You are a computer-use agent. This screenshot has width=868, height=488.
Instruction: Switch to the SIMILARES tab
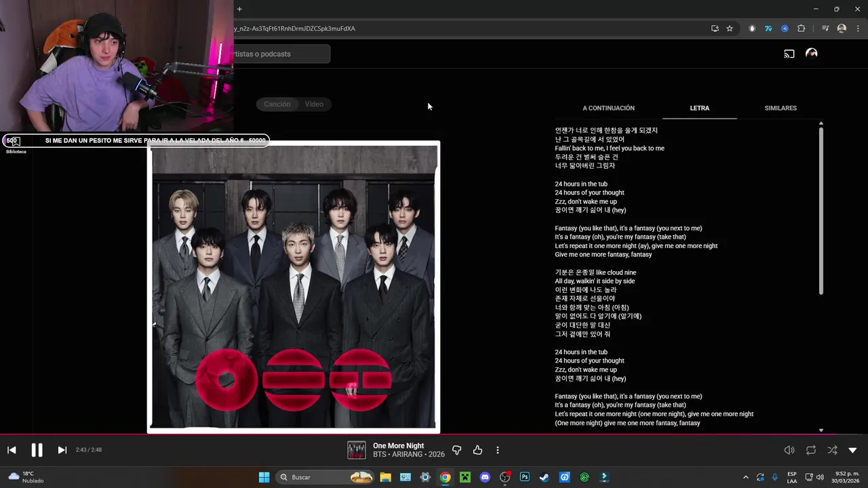pos(781,108)
